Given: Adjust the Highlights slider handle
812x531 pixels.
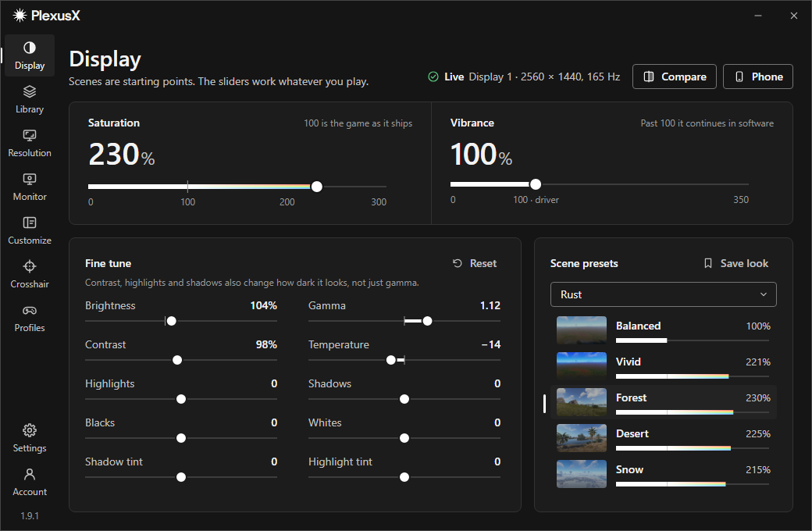Looking at the screenshot, I should [x=180, y=399].
